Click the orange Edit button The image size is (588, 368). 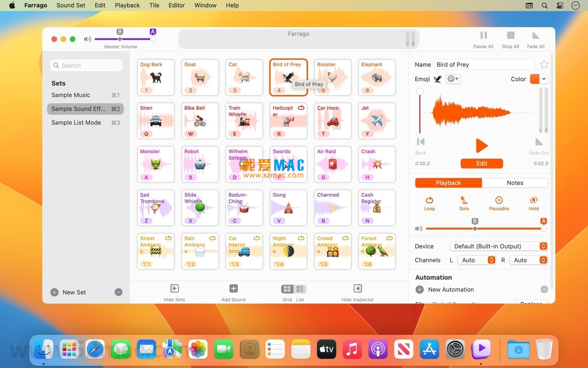click(x=481, y=164)
